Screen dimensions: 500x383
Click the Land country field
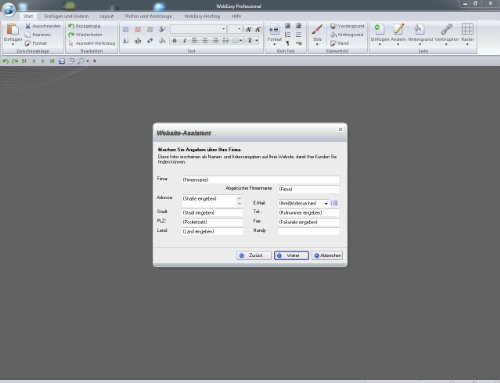212,231
